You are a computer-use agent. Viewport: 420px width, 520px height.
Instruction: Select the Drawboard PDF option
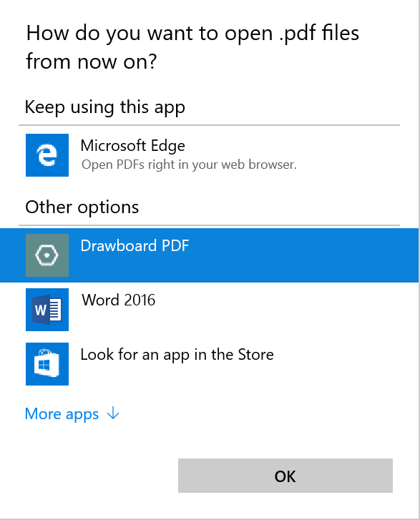point(210,255)
